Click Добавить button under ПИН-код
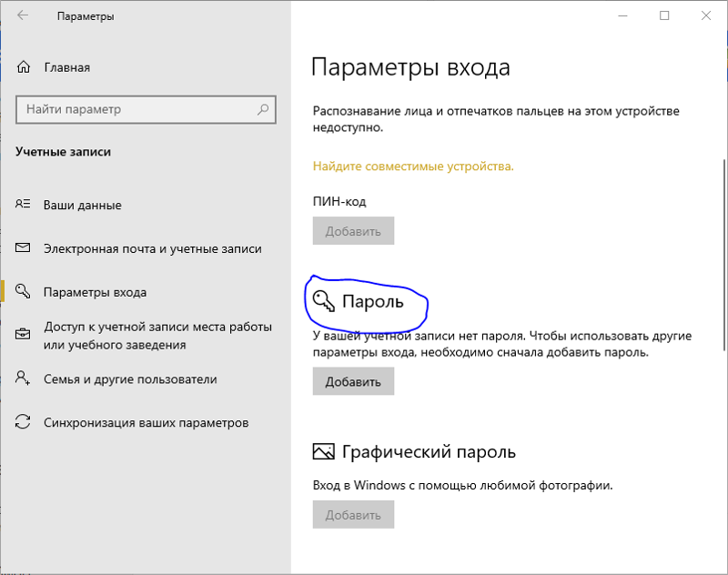728x575 pixels. [353, 231]
